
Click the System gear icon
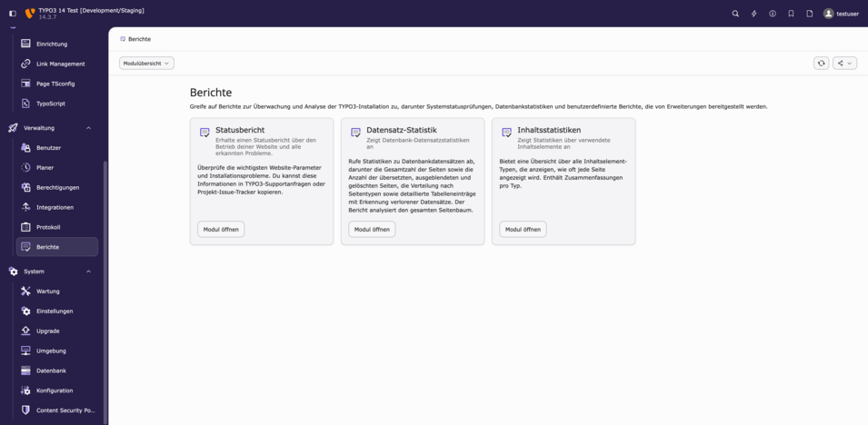coord(14,272)
